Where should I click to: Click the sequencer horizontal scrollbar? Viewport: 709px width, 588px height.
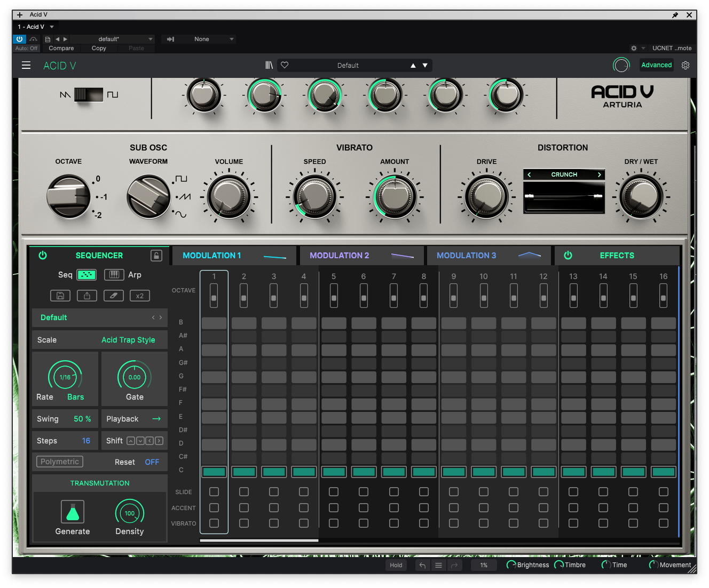259,541
